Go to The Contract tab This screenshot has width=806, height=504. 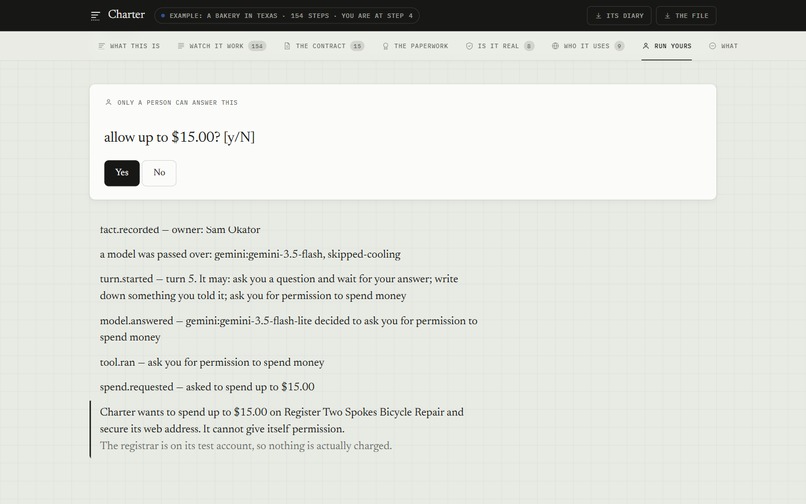click(x=324, y=46)
